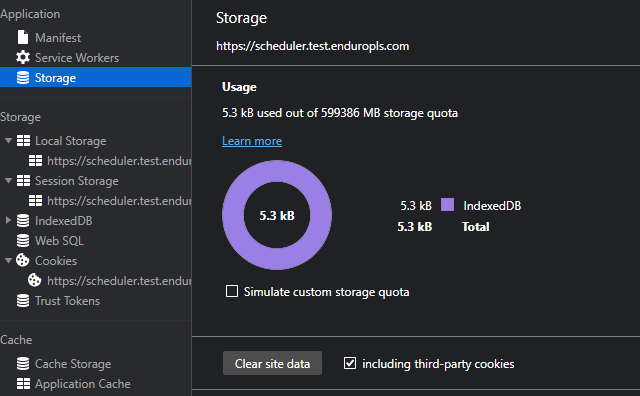Collapse the Cookies tree node

(x=8, y=260)
